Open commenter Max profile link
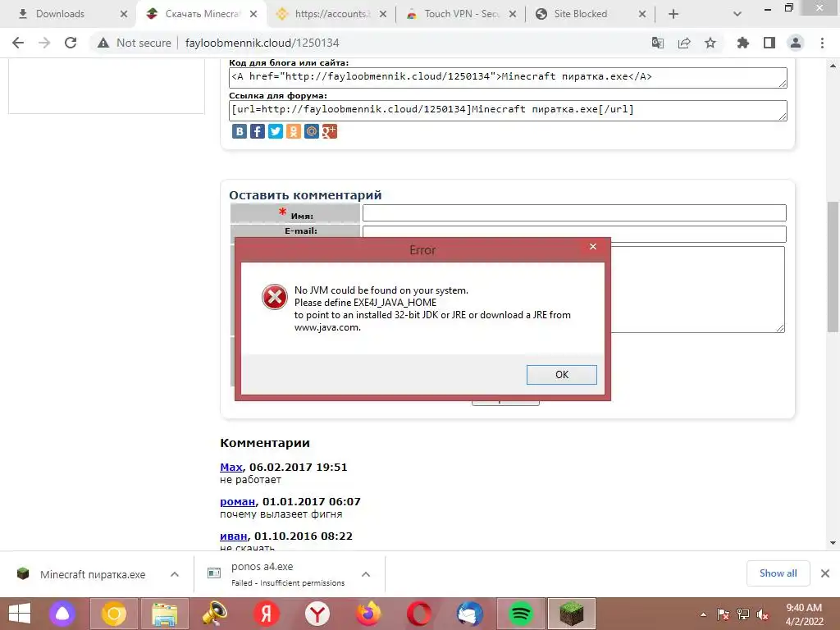The height and width of the screenshot is (630, 840). pyautogui.click(x=231, y=467)
